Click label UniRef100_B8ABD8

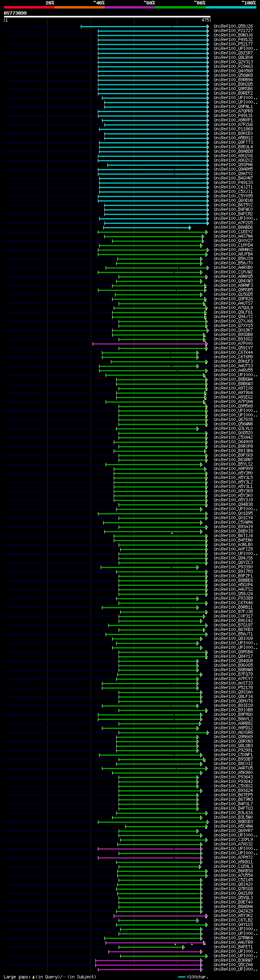[x=233, y=152]
